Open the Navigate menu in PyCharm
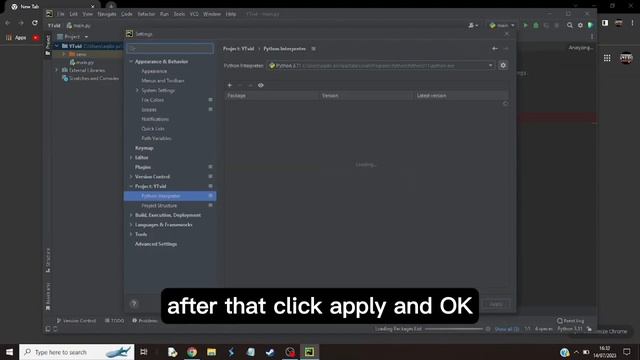Screen dimensions: 640x360 coord(107,14)
